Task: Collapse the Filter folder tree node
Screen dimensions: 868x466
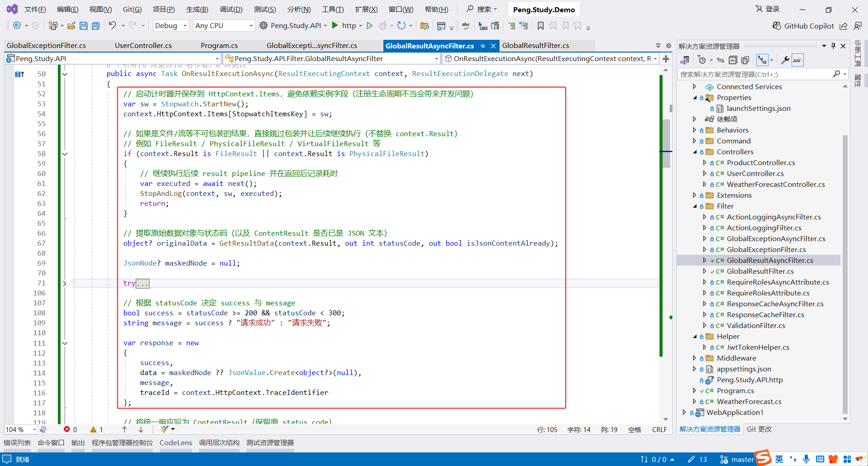Action: (x=695, y=206)
